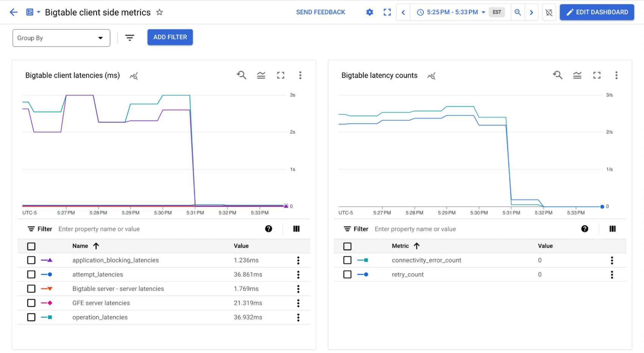Enter dashboard full screen mode
This screenshot has height=353, width=644.
pos(387,12)
